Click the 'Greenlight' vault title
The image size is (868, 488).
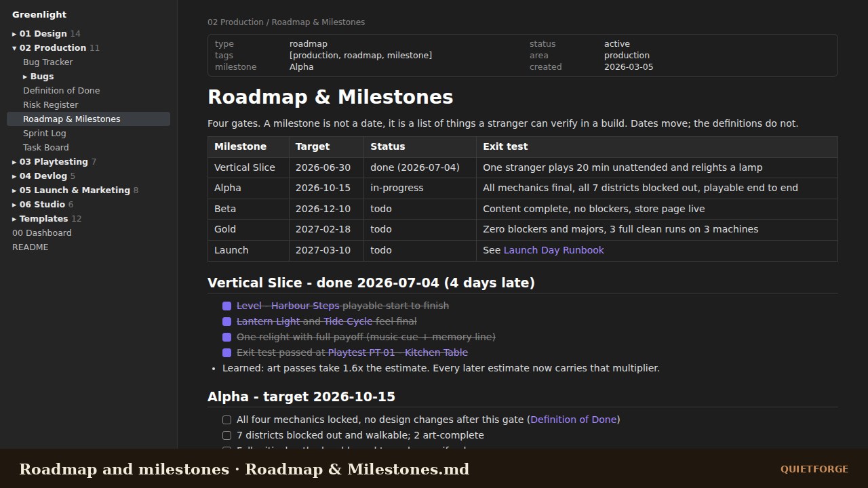point(39,15)
